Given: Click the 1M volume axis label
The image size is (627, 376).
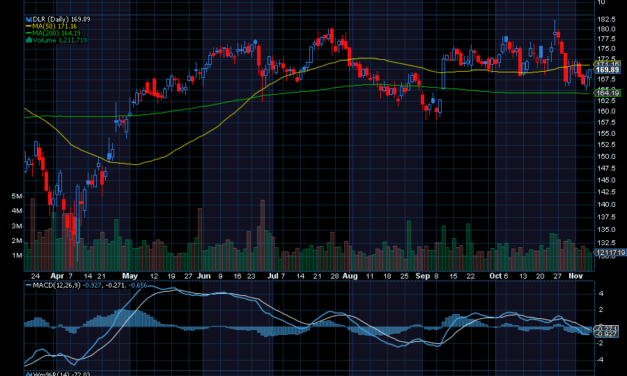Looking at the screenshot, I should click(17, 255).
